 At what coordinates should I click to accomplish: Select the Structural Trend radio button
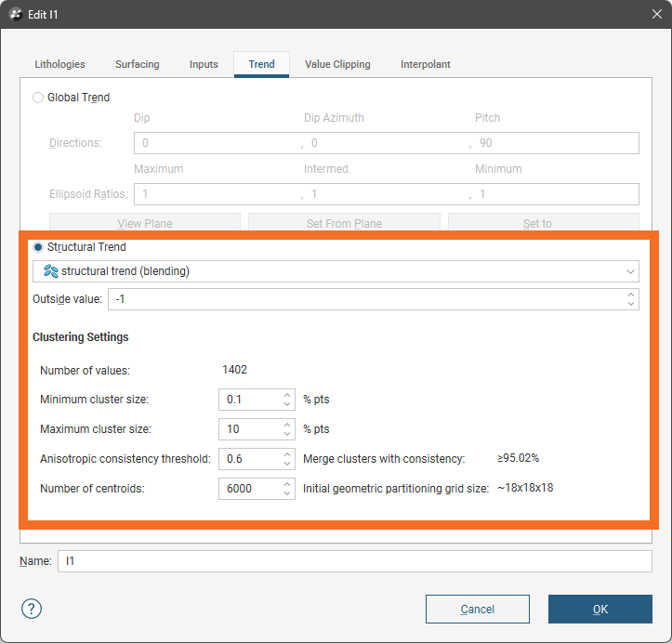38,247
